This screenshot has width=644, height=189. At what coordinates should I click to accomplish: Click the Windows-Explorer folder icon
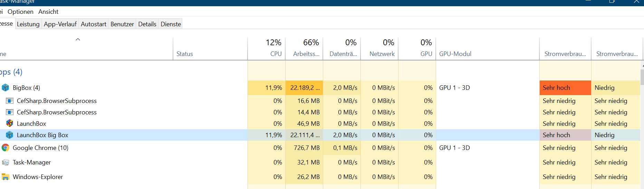pyautogui.click(x=6, y=177)
